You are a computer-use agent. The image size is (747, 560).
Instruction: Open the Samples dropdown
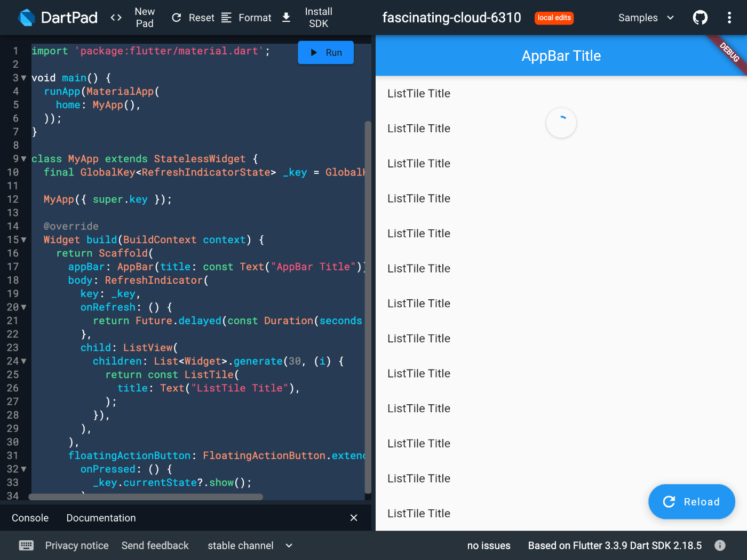pyautogui.click(x=646, y=18)
